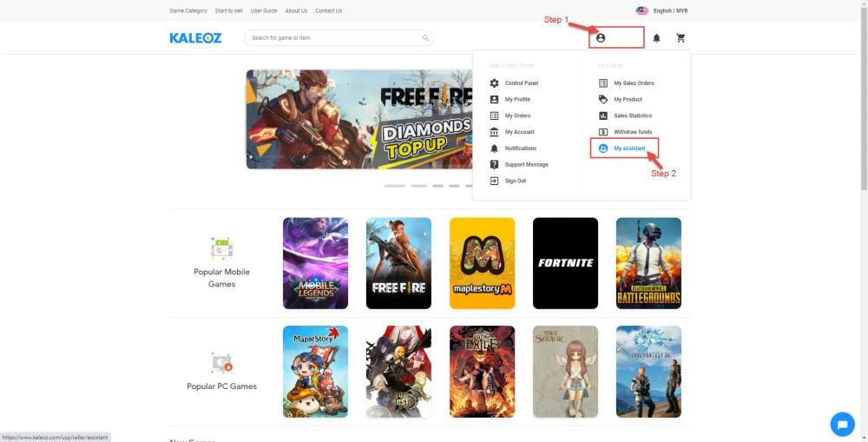Click the Popular Mobile Games icon
This screenshot has width=868, height=442.
pos(221,248)
